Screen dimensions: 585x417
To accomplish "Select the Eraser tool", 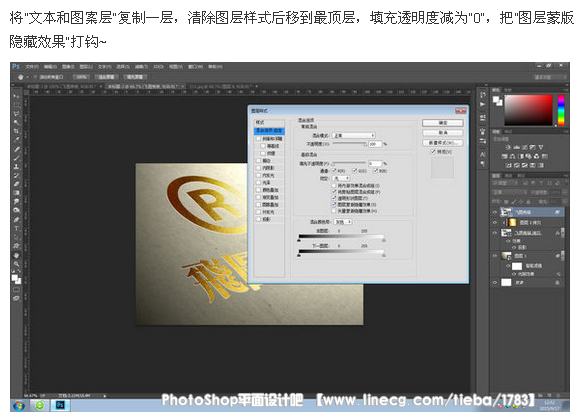I will point(16,184).
